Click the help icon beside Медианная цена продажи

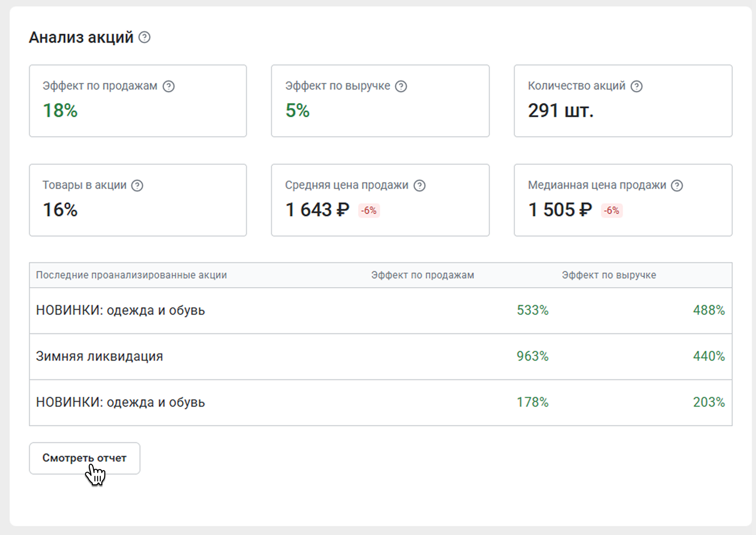coord(677,186)
